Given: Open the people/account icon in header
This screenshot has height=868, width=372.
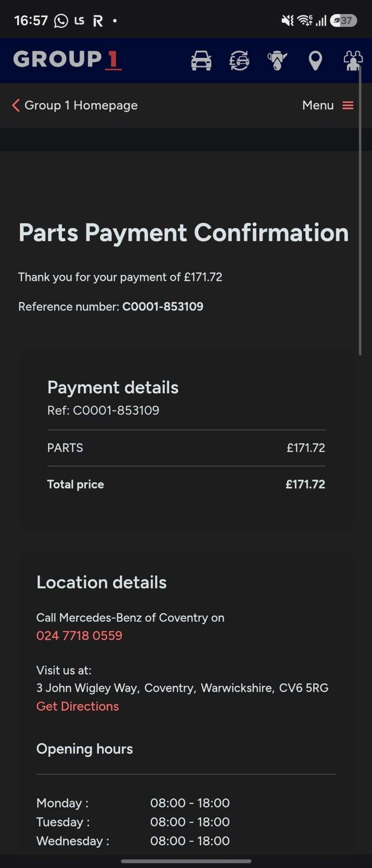Looking at the screenshot, I should [353, 61].
